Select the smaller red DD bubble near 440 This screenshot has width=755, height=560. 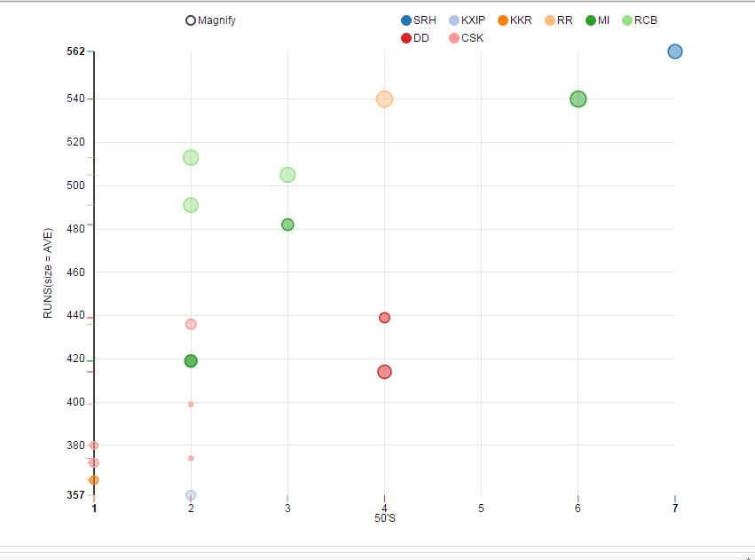(x=384, y=318)
